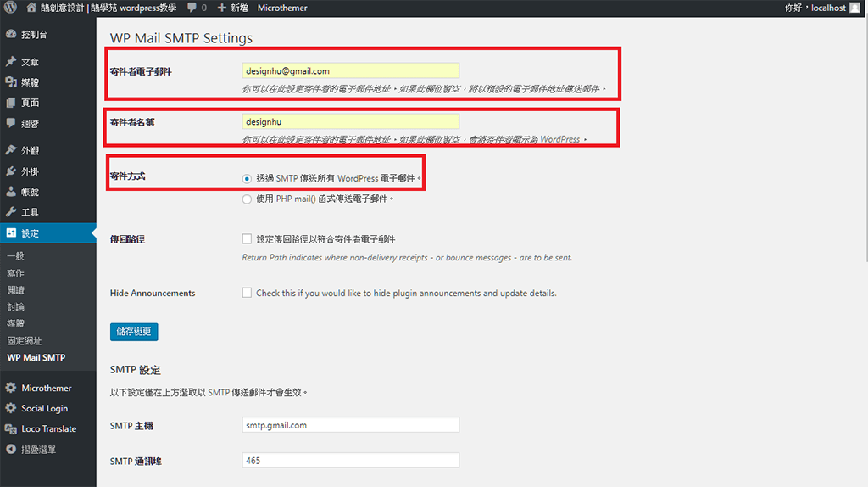Click the 控制台 dashboard icon
This screenshot has height=487, width=868.
[11, 34]
